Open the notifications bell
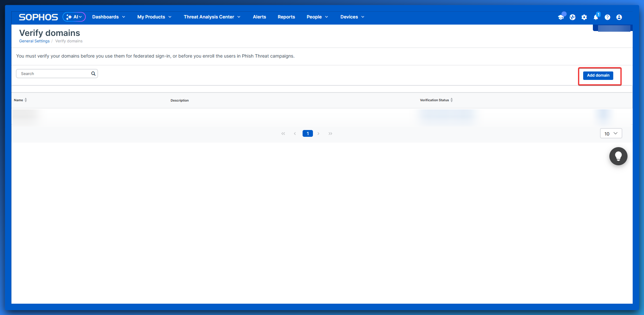Screen dimensions: 644x315 (x=596, y=17)
